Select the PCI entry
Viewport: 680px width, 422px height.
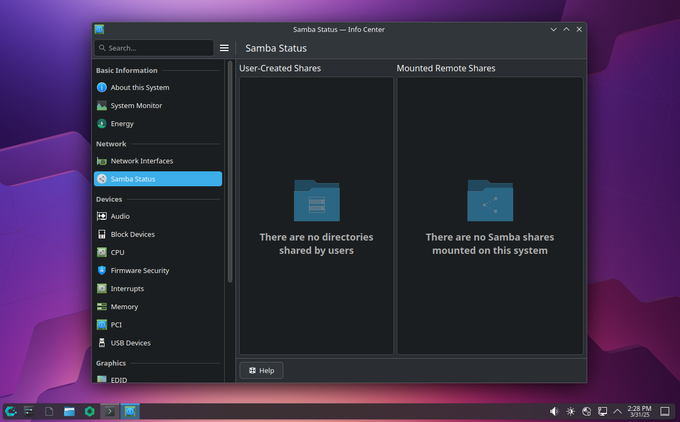coord(158,325)
